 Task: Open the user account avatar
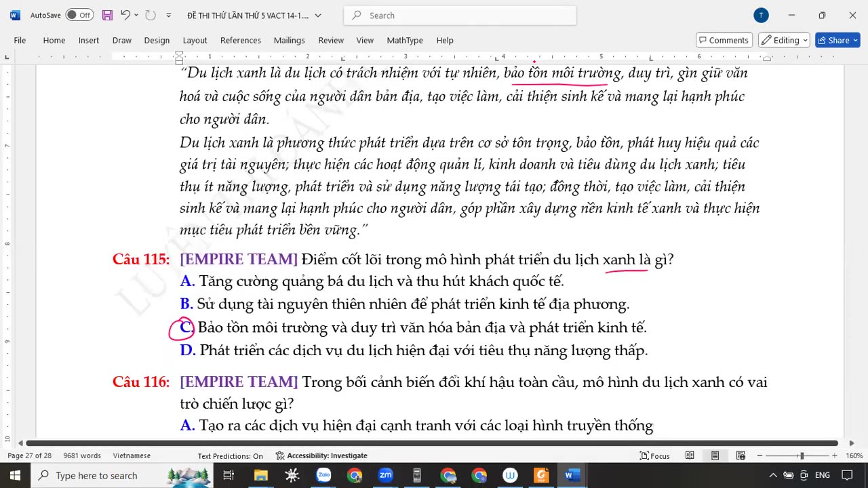(761, 15)
